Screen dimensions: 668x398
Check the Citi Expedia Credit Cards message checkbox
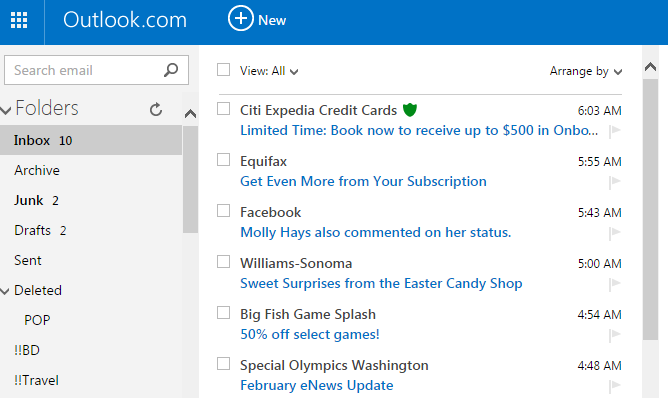point(224,109)
